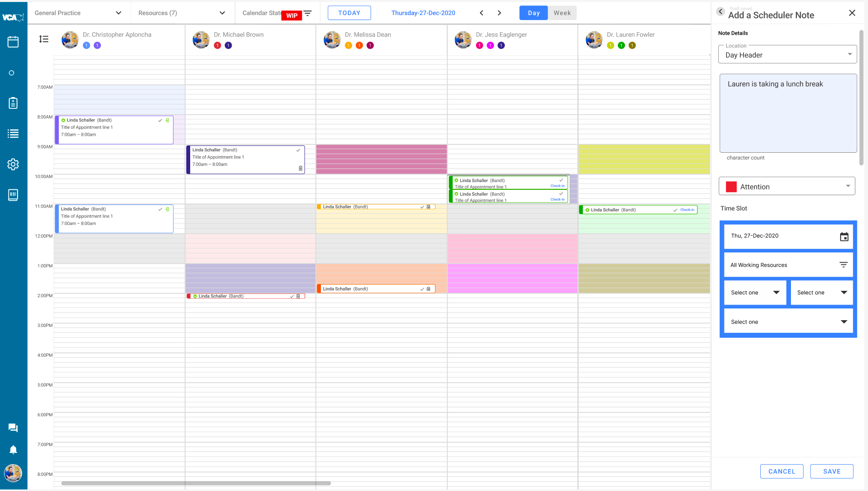Open the red Attention color selector
868x491 pixels.
pyautogui.click(x=787, y=186)
